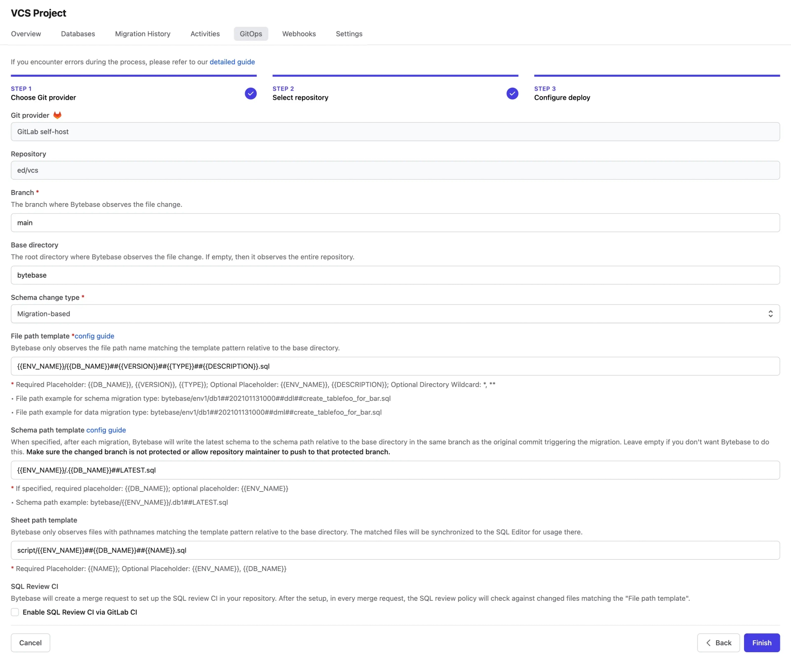Click the Cancel button
791x672 pixels.
(x=30, y=642)
